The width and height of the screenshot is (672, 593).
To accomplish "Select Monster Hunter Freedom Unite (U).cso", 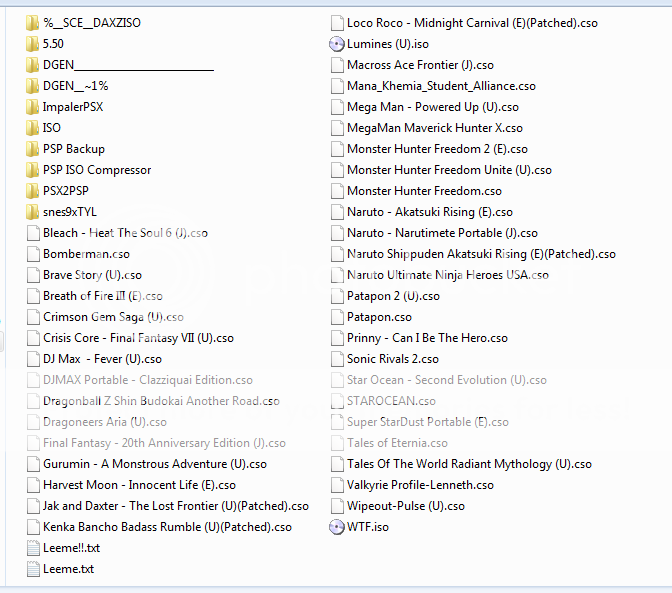I will coord(449,170).
